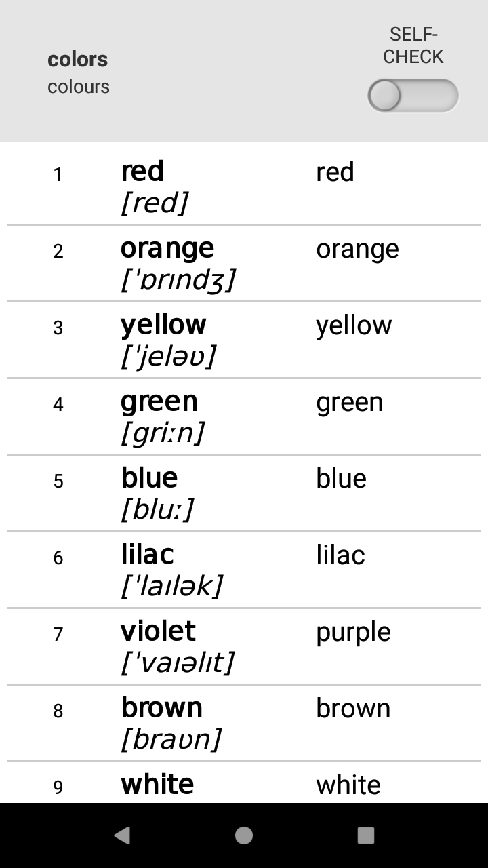Open the 'green' word entry

pos(159,401)
